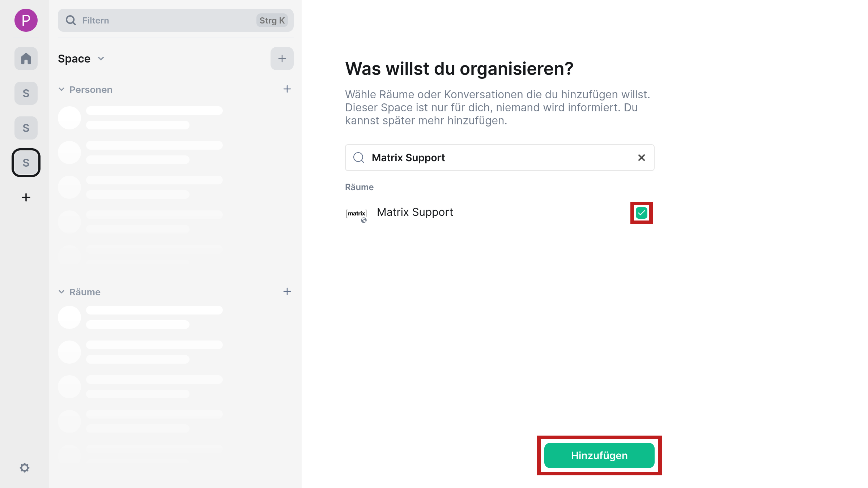Click the create new Space plus button

26,197
